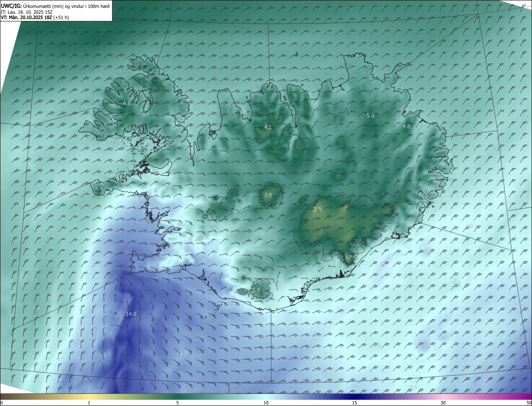
Task: Select the 14.0 value southwest of Reykjanes
Action: 131,314
